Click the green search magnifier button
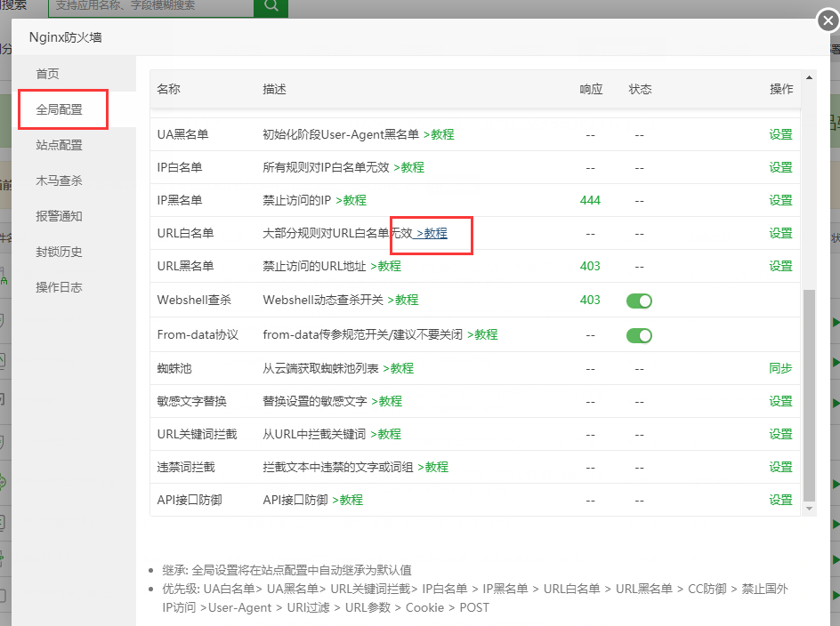Screen dimensions: 840x626 pos(271,6)
